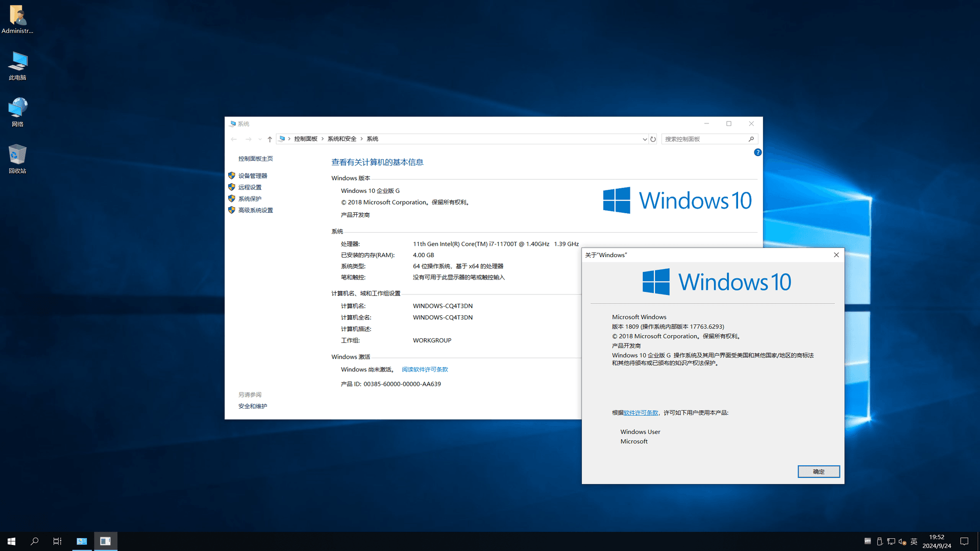The width and height of the screenshot is (980, 551).
Task: Close the 关于"Windows" dialog
Action: pos(836,255)
